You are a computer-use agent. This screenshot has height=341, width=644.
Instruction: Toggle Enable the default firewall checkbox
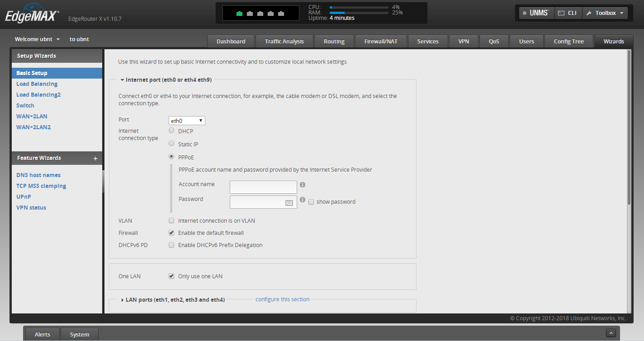[x=171, y=233]
